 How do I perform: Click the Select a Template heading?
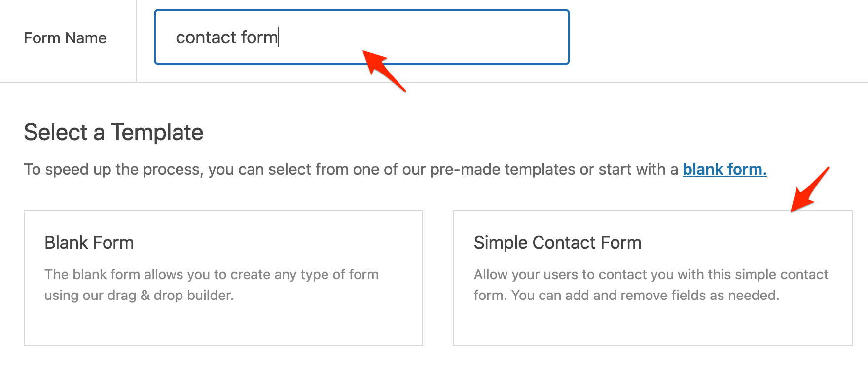coord(113,132)
